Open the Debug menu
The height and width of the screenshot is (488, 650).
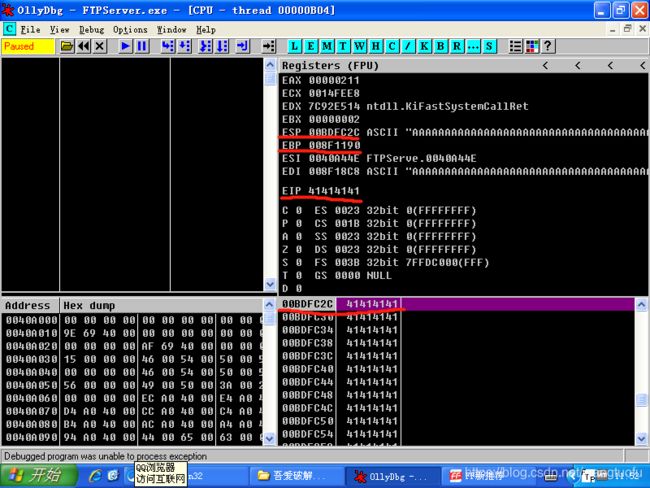tap(92, 29)
